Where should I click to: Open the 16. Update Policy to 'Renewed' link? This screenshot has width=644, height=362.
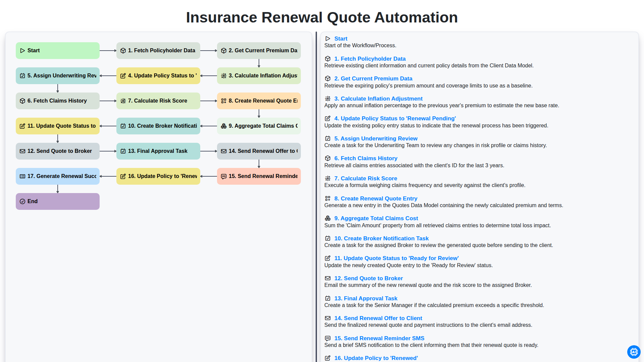click(x=376, y=358)
